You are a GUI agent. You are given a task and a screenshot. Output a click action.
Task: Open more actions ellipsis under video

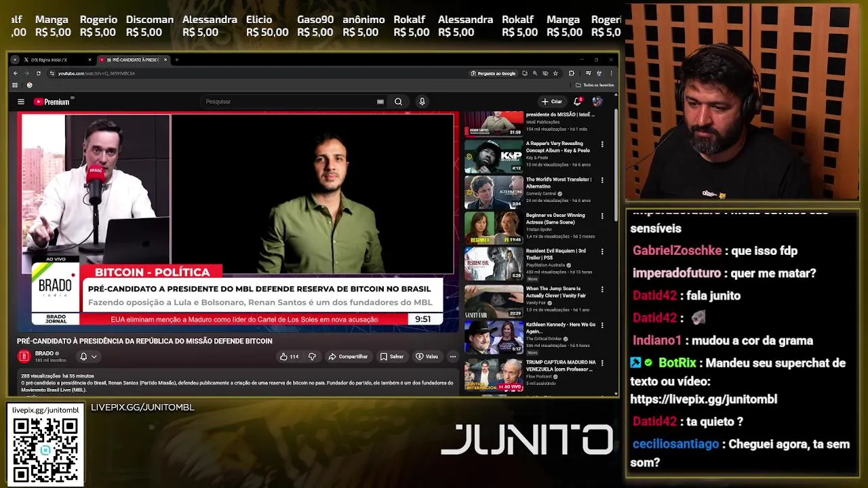pos(453,357)
